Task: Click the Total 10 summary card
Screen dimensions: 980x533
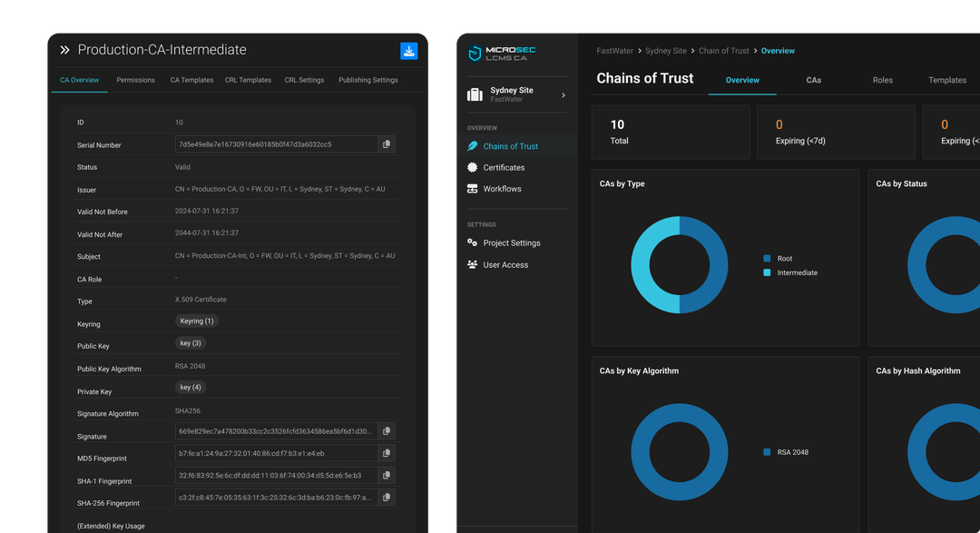Action: (x=671, y=132)
